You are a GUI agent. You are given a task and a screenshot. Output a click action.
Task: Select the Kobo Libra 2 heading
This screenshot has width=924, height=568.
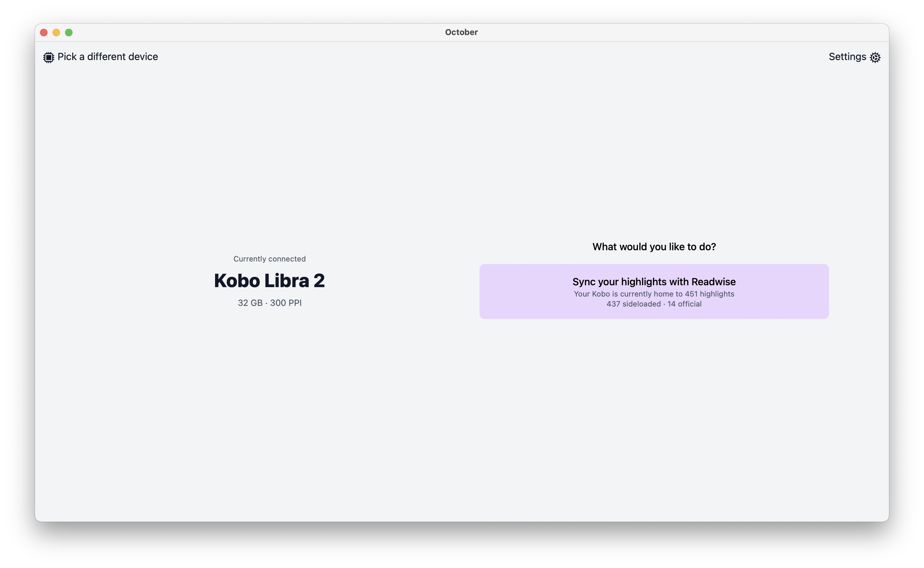(x=269, y=281)
